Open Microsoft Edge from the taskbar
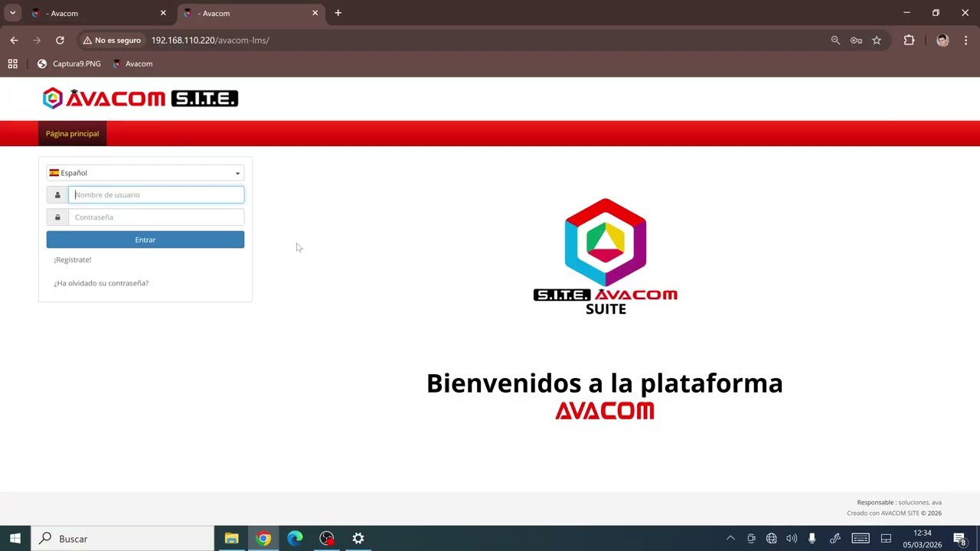 pos(295,539)
